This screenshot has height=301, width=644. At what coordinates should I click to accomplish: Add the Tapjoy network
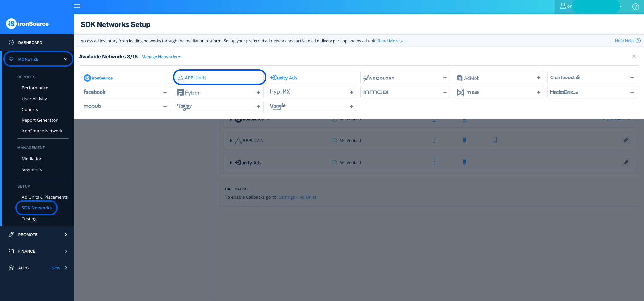(258, 107)
